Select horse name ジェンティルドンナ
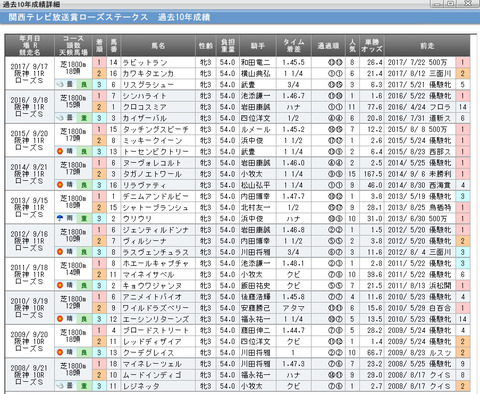This screenshot has width=480, height=394. tap(156, 230)
